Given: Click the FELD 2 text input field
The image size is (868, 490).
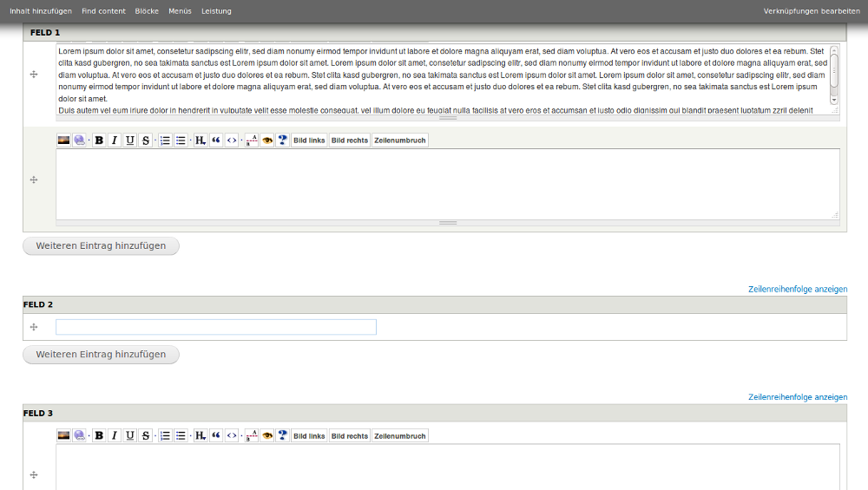Looking at the screenshot, I should coord(216,327).
